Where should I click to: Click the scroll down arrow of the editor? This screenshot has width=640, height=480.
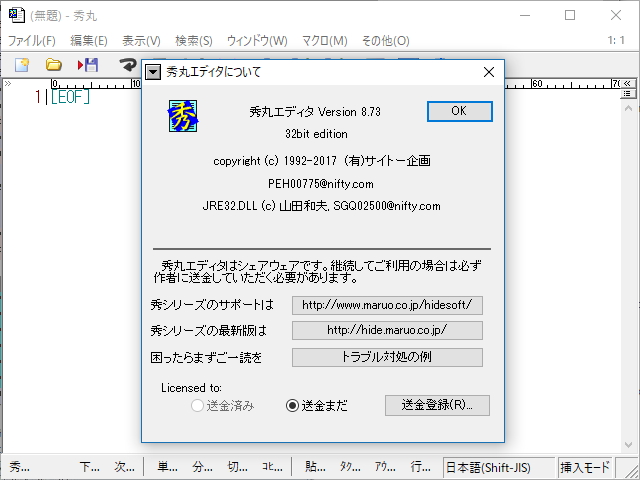click(x=628, y=445)
